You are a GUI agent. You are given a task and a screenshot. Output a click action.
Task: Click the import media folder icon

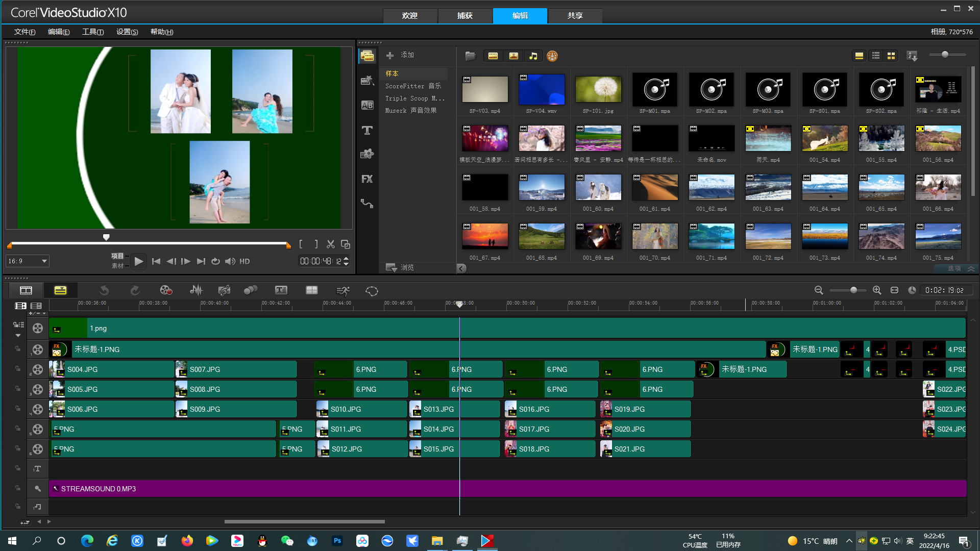470,56
